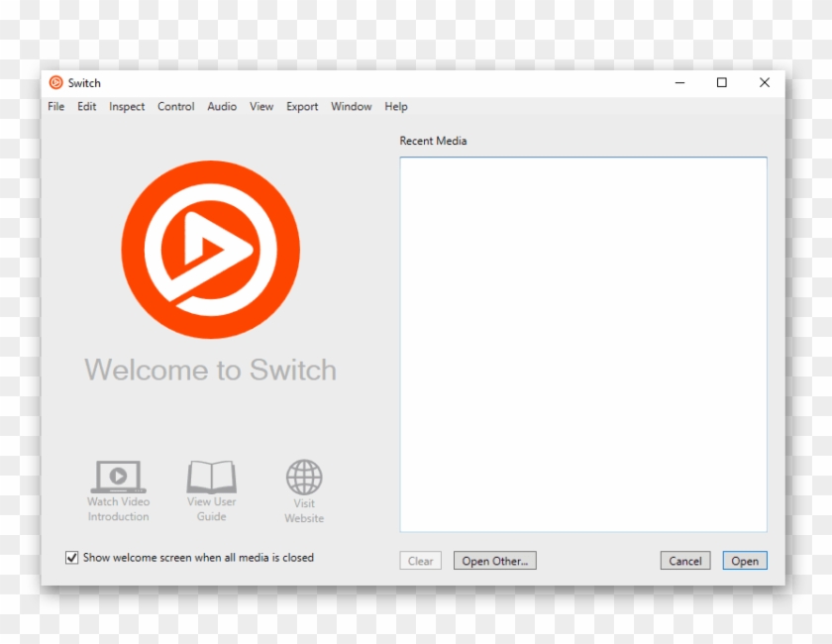This screenshot has width=832, height=644.
Task: Click the Visit Website globe icon
Action: point(304,477)
